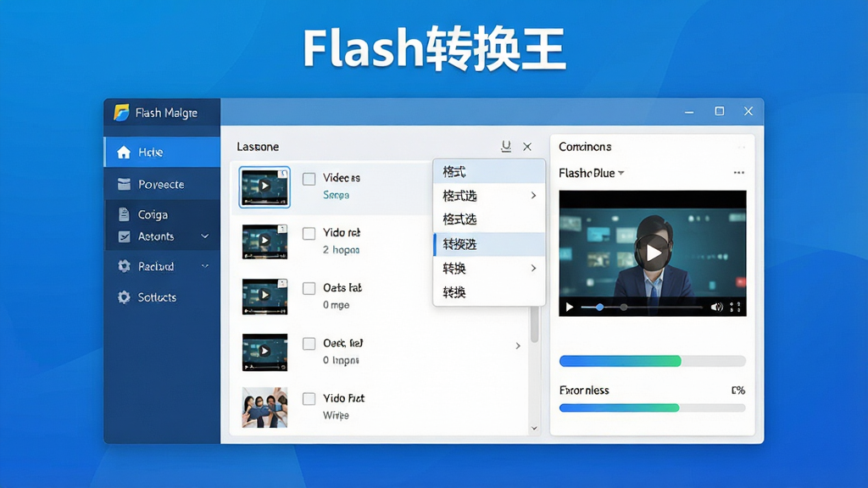Screen dimensions: 868x488
Task: Select the highlighted 转换选 menu item
Action: click(x=489, y=244)
